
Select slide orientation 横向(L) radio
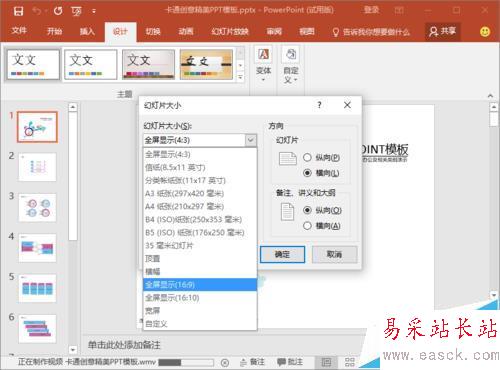307,173
